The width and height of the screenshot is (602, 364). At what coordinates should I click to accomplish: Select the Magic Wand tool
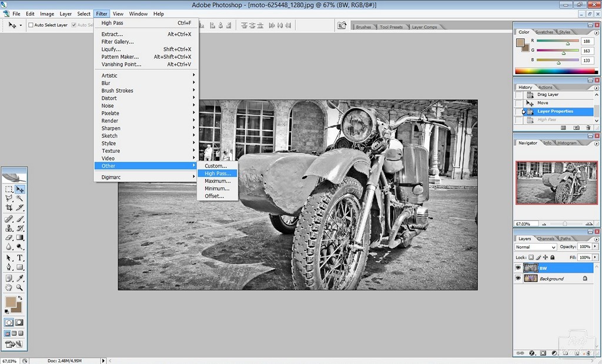coord(20,199)
